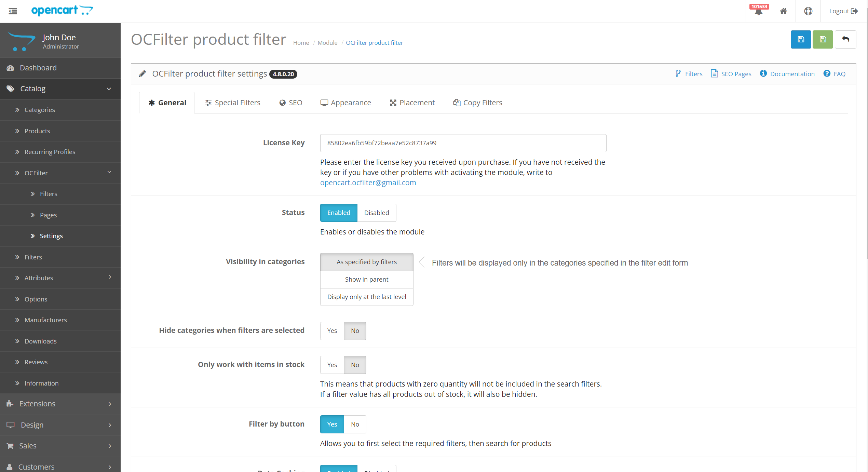Select Yes for Hide categories option
Image resolution: width=868 pixels, height=472 pixels.
[332, 331]
